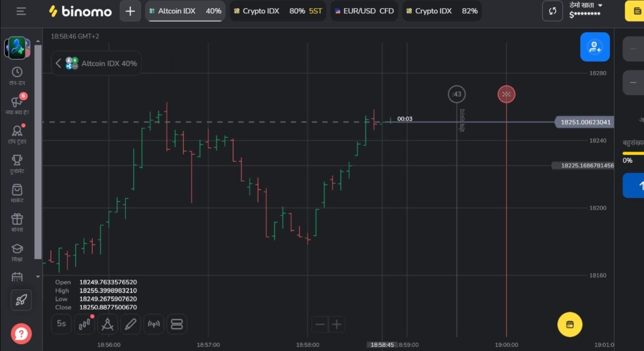Click the yellow majority opinion bar

pyautogui.click(x=633, y=153)
